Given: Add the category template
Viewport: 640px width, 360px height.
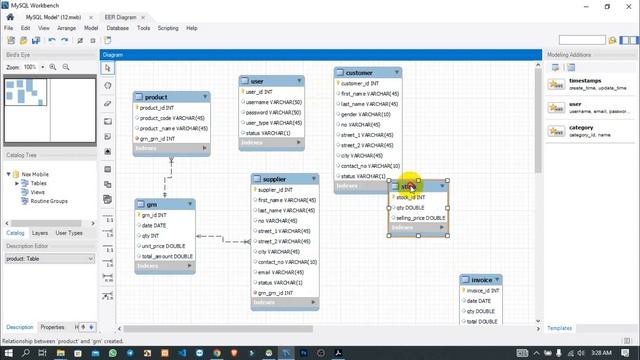Looking at the screenshot, I should 590,131.
